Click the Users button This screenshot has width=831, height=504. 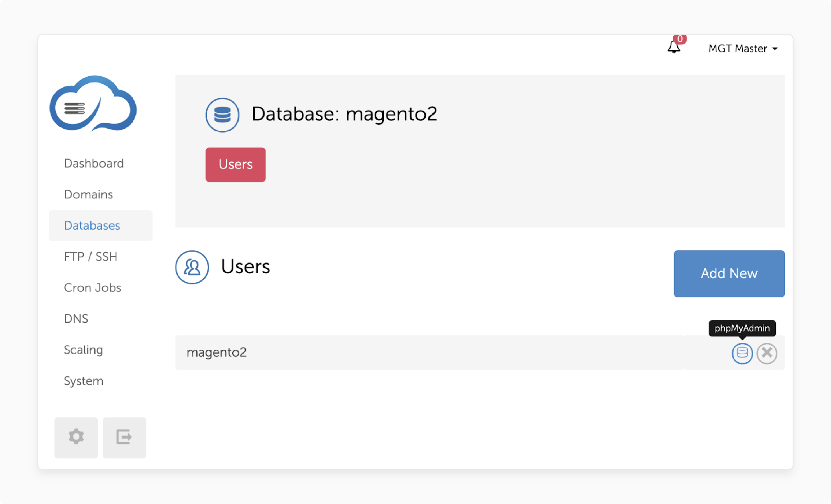(x=235, y=164)
